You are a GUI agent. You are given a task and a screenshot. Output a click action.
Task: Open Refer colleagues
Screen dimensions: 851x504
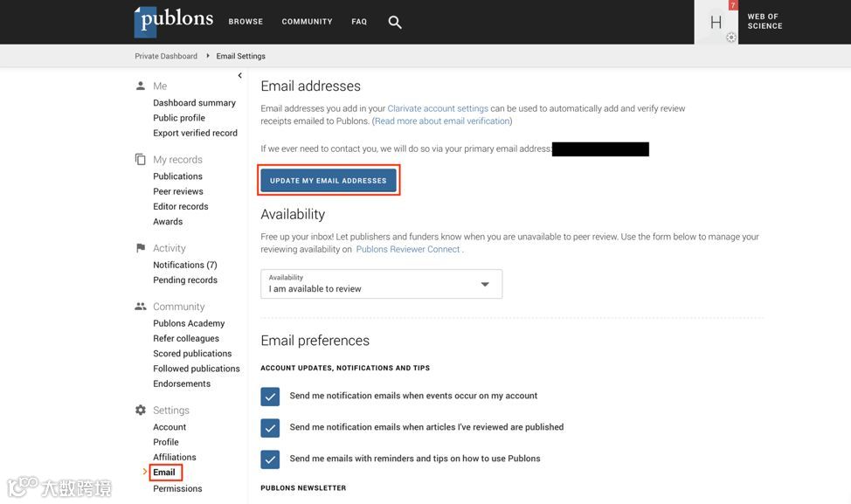(186, 339)
